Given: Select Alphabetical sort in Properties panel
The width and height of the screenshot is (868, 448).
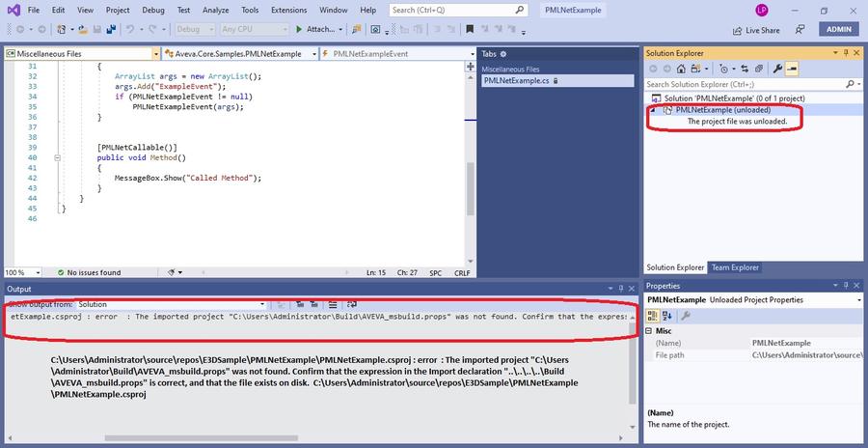Looking at the screenshot, I should (x=666, y=316).
